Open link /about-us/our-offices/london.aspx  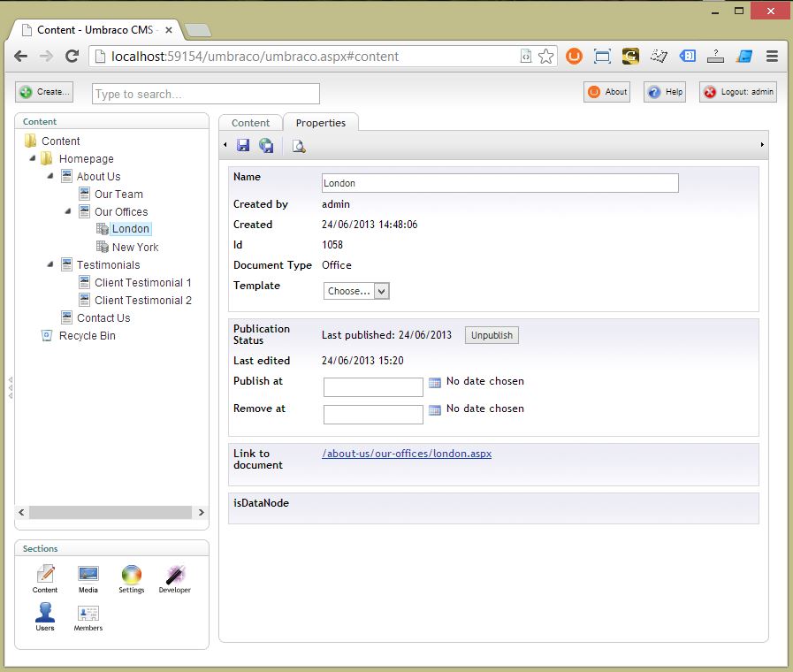click(407, 454)
